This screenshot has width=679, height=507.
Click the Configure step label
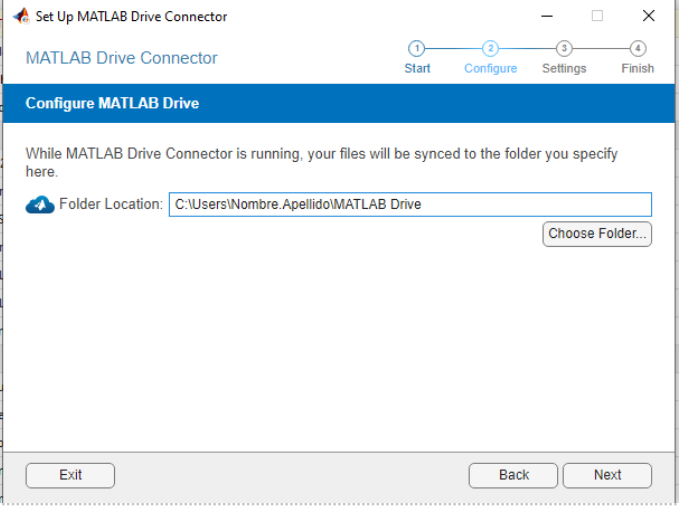(x=490, y=69)
